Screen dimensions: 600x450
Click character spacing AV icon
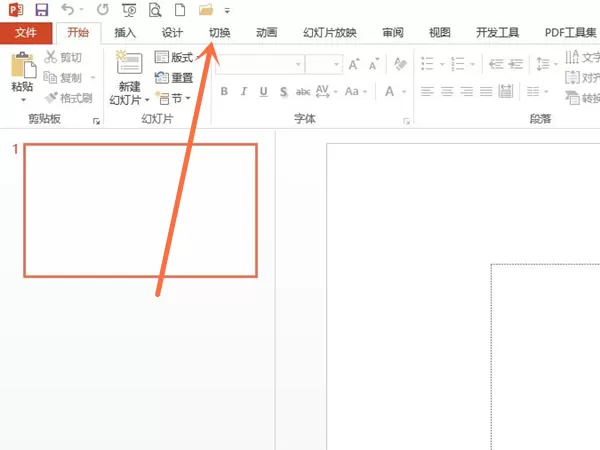tap(323, 91)
